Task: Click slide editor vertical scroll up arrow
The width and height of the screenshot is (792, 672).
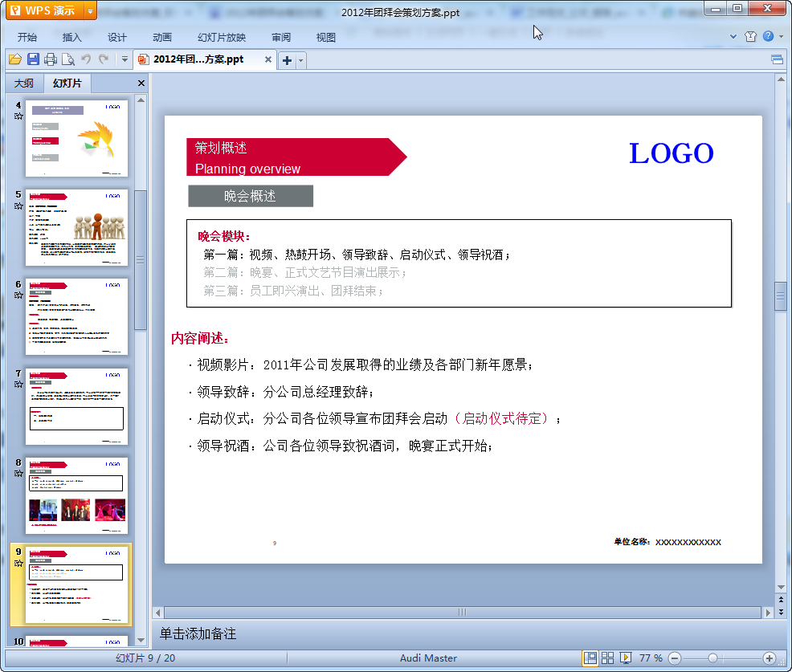Action: (781, 79)
